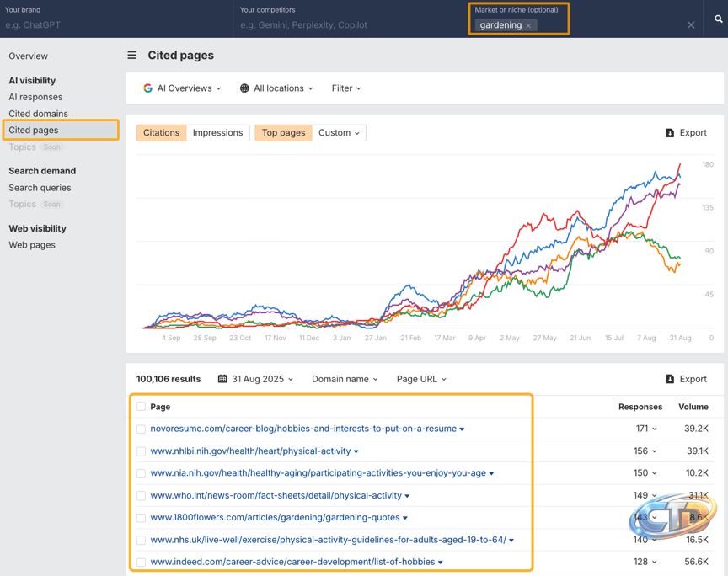This screenshot has width=728, height=576.
Task: Open the who.int fact-sheets link
Action: pyautogui.click(x=276, y=495)
